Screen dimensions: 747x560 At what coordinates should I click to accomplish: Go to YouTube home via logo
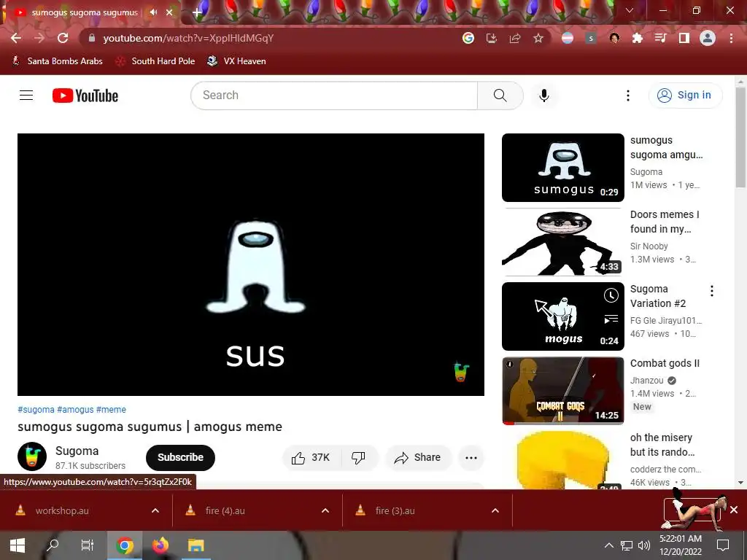click(x=85, y=96)
